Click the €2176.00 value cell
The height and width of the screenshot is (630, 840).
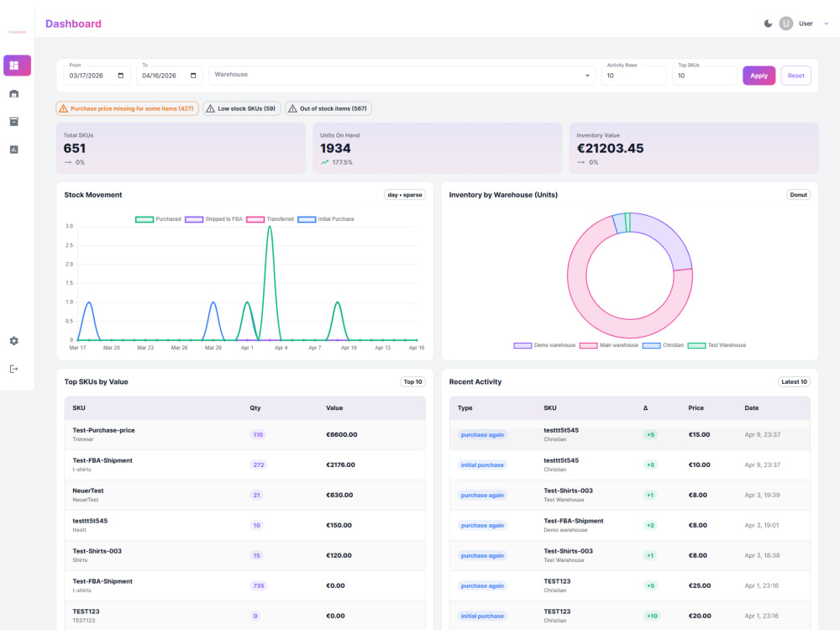coord(341,465)
